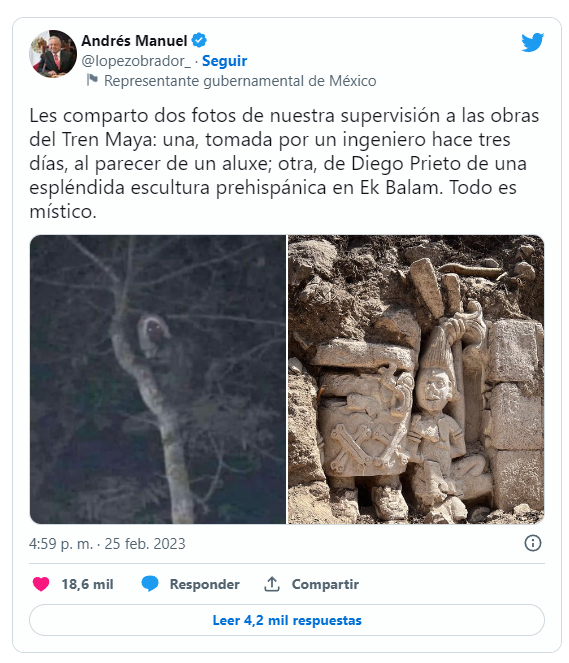Click the Compartir button text
Image resolution: width=569 pixels, height=663 pixels.
[325, 584]
